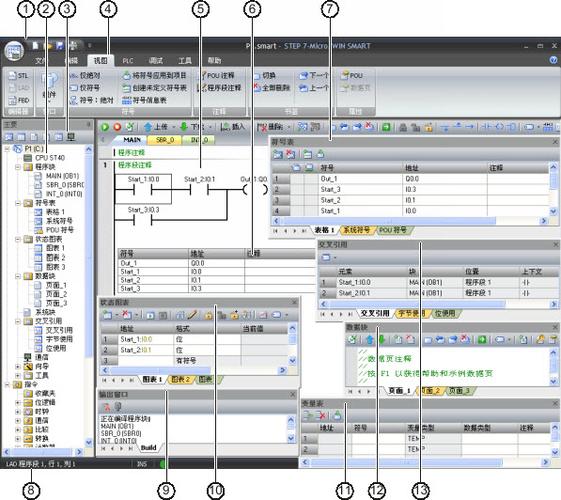Switch editor to STL
561x500 pixels.
pyautogui.click(x=18, y=75)
